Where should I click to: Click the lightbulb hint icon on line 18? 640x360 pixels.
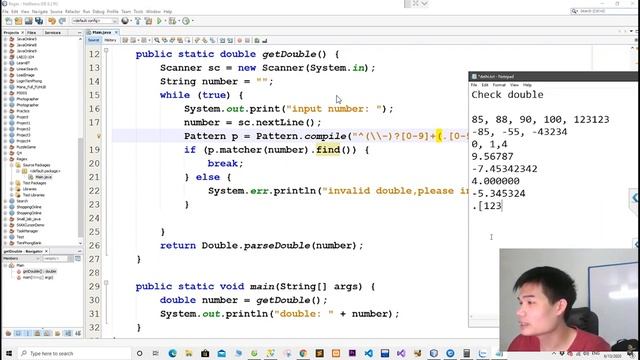pos(98,136)
